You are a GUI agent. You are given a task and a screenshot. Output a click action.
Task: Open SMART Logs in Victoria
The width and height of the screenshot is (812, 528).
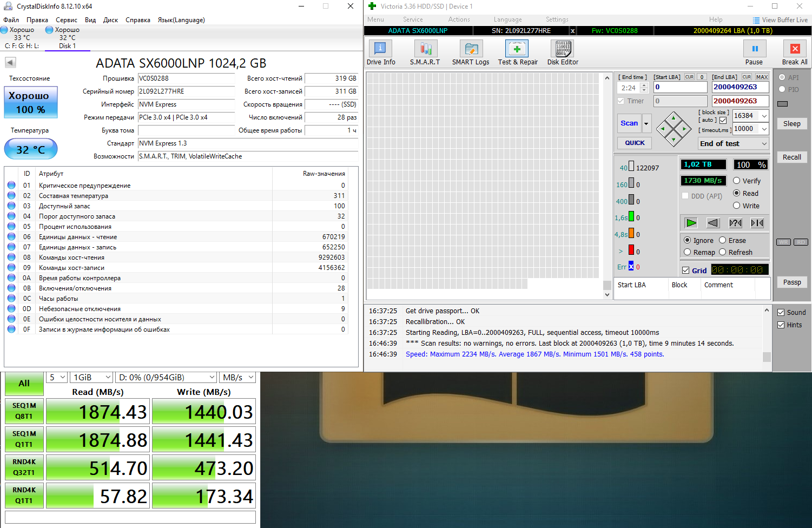[471, 49]
